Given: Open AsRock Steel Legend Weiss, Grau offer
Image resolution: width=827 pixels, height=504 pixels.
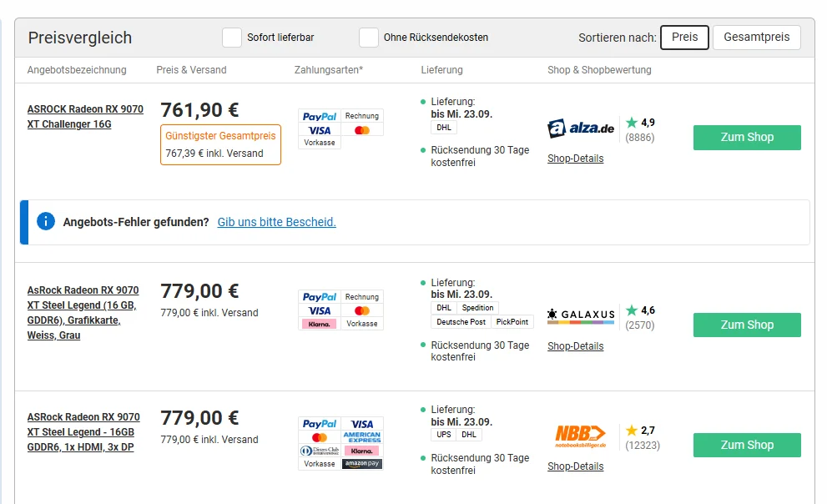Looking at the screenshot, I should 83,313.
